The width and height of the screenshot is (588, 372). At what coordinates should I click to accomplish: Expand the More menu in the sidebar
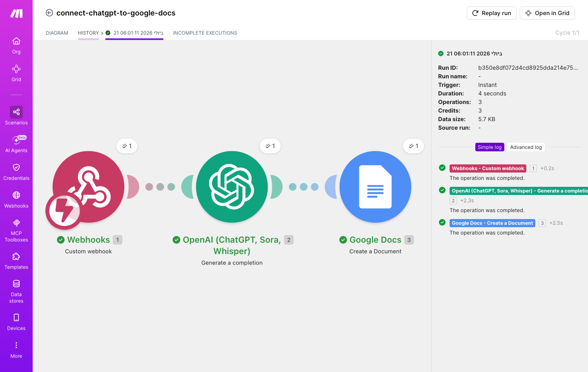point(16,350)
